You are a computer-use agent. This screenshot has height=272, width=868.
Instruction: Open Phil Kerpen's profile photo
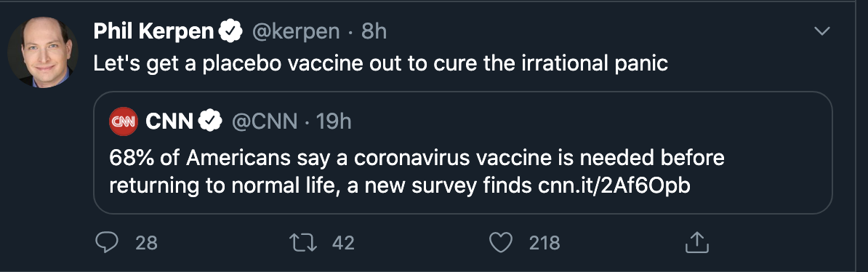43,52
